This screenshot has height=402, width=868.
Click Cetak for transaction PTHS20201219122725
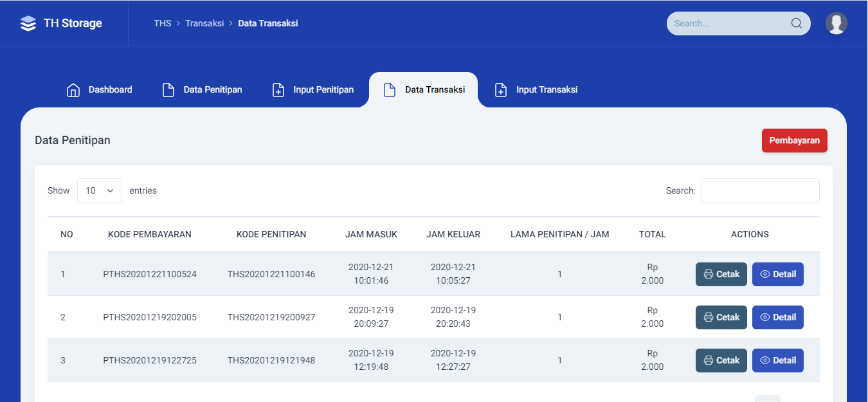(721, 361)
